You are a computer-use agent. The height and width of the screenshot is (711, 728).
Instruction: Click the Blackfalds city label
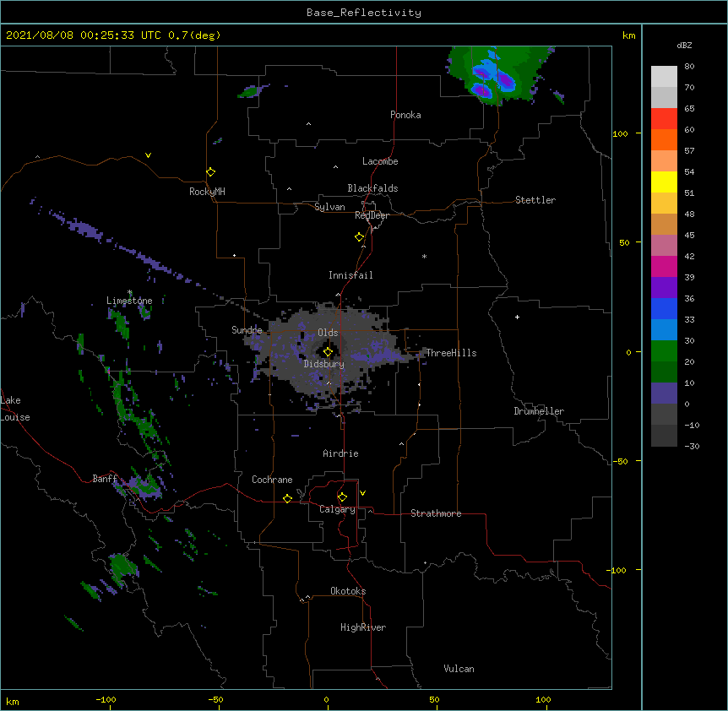(372, 188)
